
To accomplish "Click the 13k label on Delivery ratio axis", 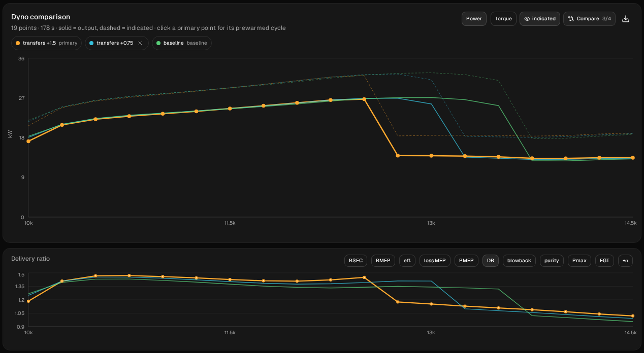I will 431,333.
